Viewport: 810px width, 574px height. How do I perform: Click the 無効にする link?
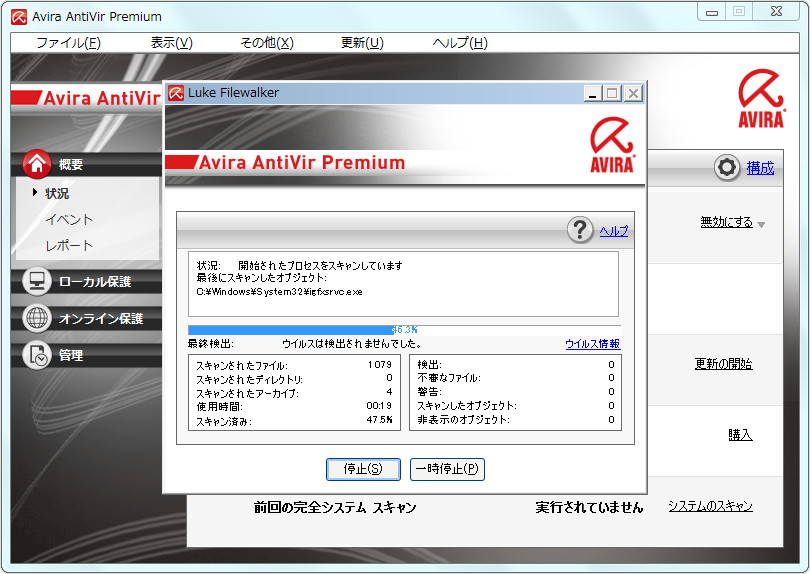[726, 222]
